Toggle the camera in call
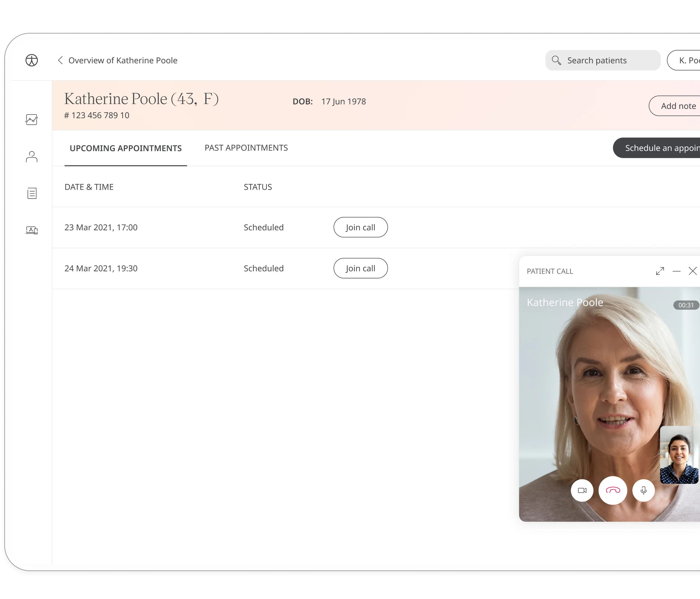The image size is (700, 599). click(x=582, y=490)
